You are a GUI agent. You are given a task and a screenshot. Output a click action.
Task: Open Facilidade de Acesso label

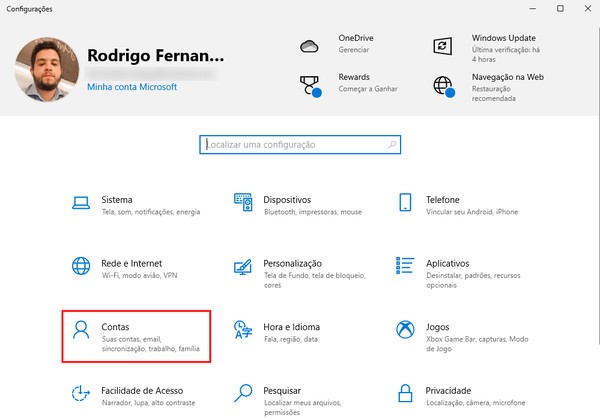click(142, 391)
